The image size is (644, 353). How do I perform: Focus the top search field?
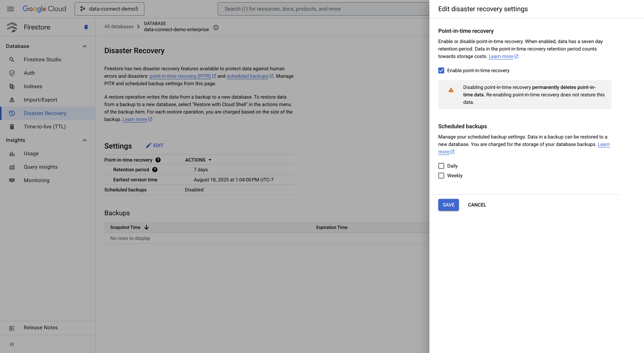tap(323, 9)
